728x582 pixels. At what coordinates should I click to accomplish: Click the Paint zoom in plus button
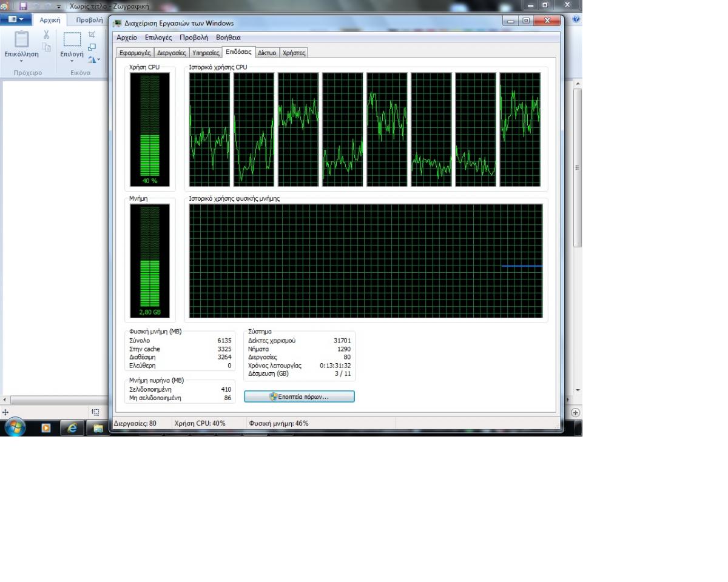[x=576, y=412]
